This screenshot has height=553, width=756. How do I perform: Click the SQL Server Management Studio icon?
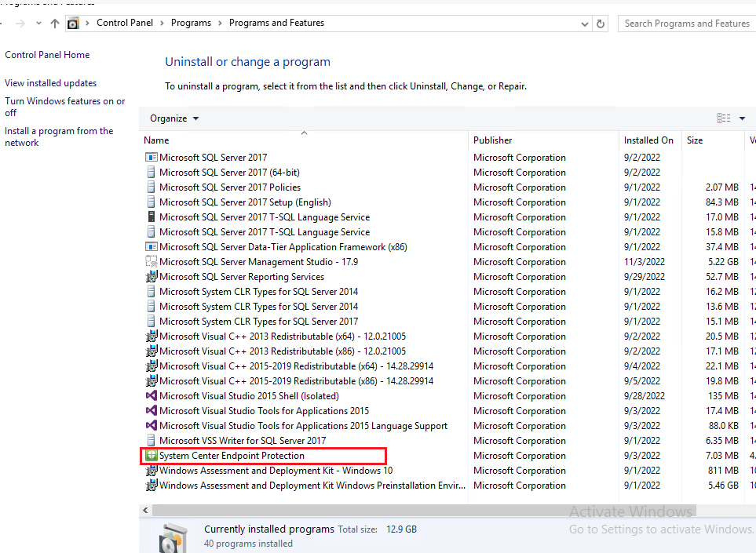pyautogui.click(x=151, y=261)
